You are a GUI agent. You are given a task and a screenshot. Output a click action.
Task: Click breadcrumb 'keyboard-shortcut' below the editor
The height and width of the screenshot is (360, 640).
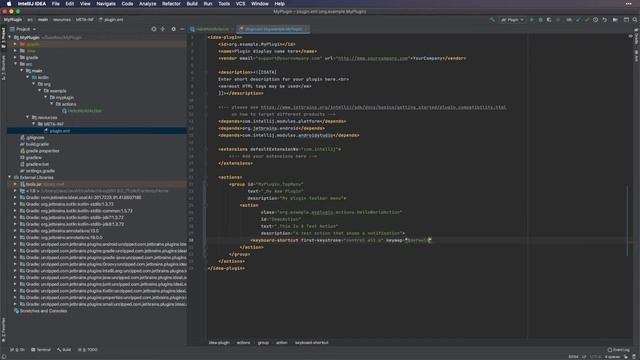coord(311,342)
